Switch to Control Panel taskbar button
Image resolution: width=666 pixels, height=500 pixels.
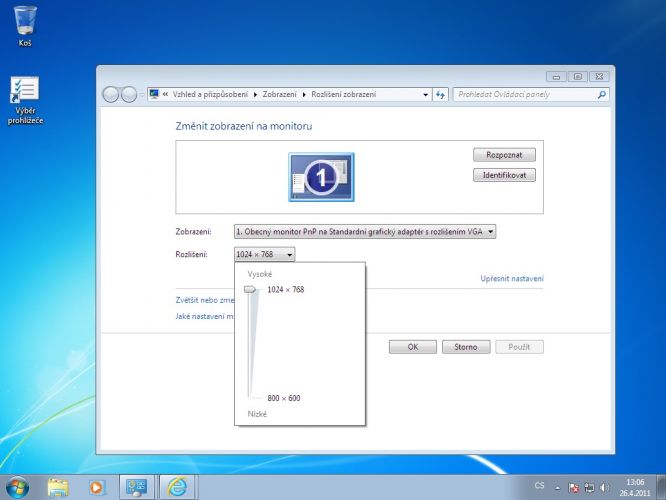coord(137,487)
